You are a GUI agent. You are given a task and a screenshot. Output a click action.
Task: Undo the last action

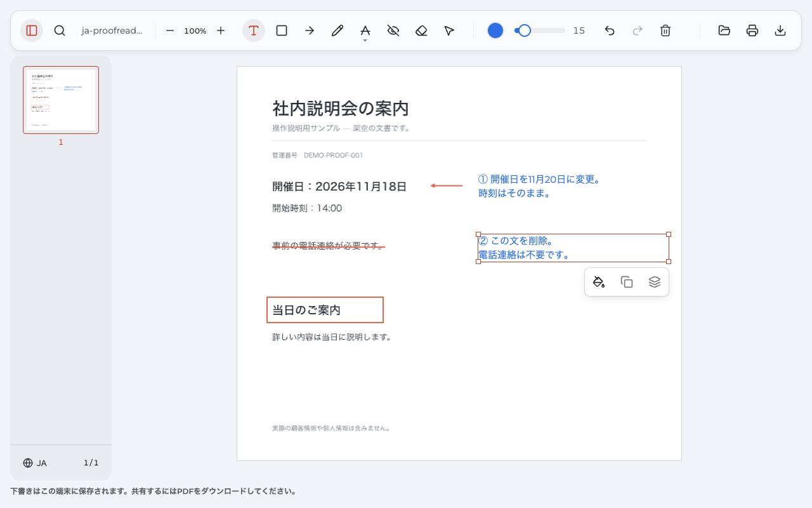pyautogui.click(x=610, y=30)
